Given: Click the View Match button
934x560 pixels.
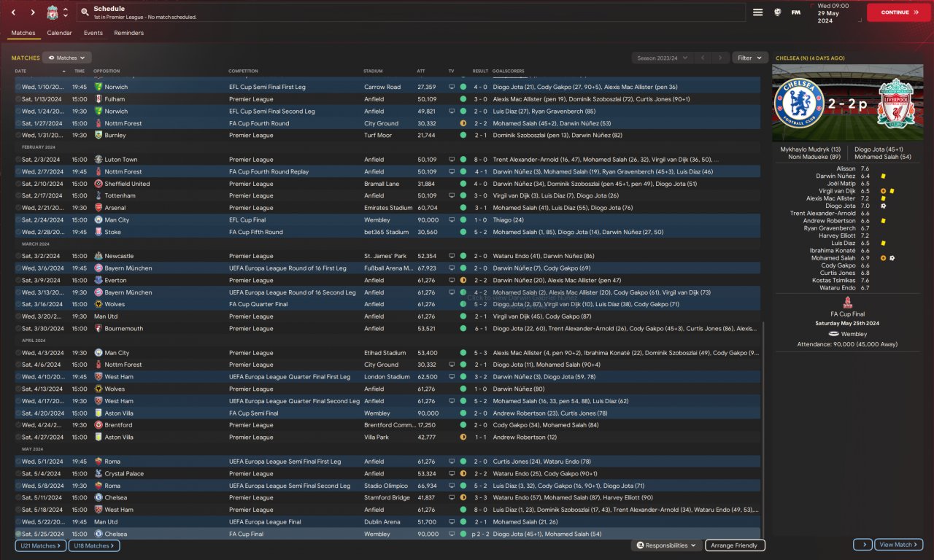Looking at the screenshot, I should coord(899,545).
